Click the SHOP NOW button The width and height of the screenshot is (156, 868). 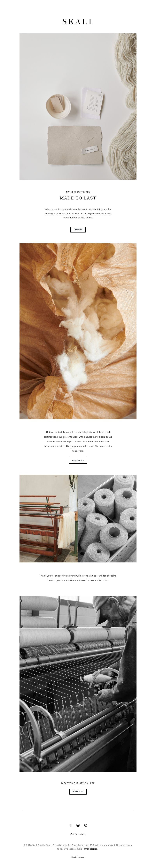point(78,791)
